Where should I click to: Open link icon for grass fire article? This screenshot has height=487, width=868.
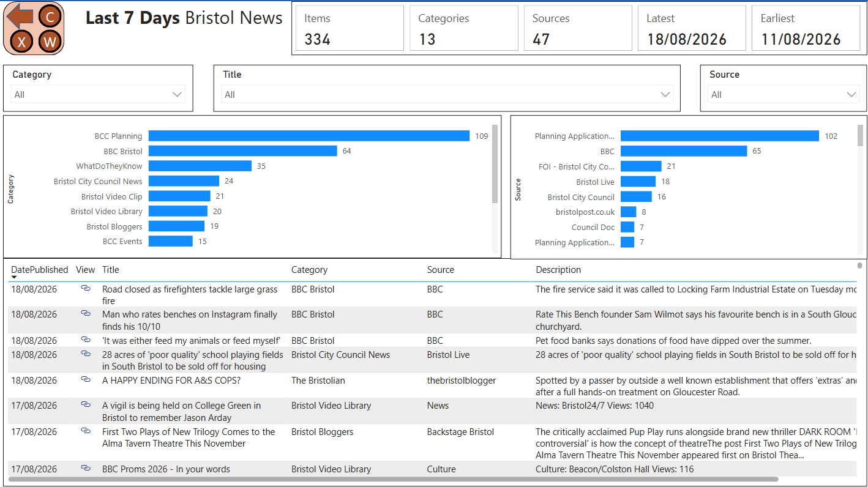pyautogui.click(x=86, y=288)
